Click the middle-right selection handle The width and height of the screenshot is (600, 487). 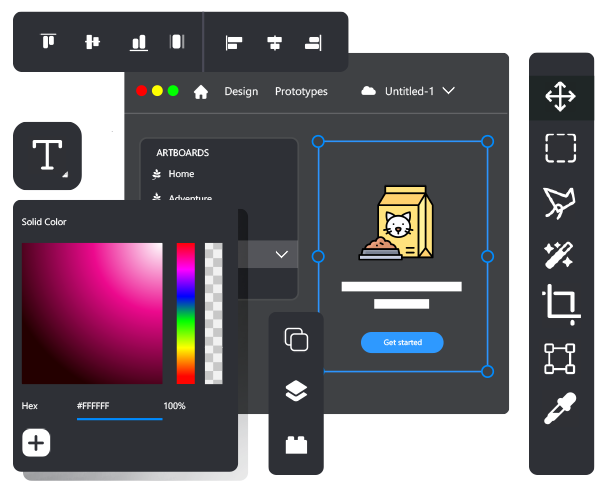488,256
